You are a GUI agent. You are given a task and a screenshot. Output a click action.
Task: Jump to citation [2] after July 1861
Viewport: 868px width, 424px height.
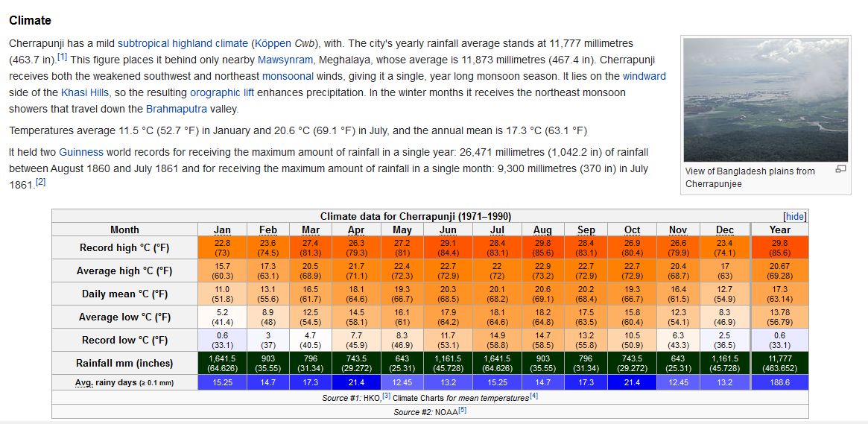(39, 182)
